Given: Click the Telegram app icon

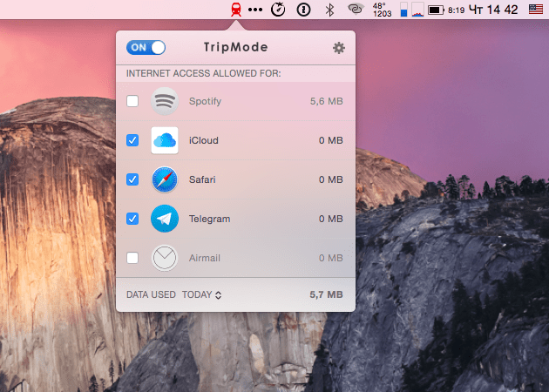Looking at the screenshot, I should pos(165,219).
